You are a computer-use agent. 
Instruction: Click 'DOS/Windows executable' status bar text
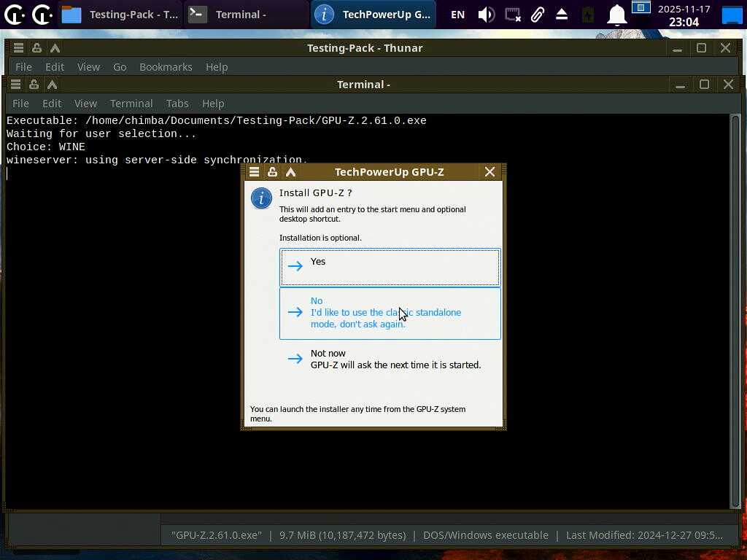click(485, 535)
